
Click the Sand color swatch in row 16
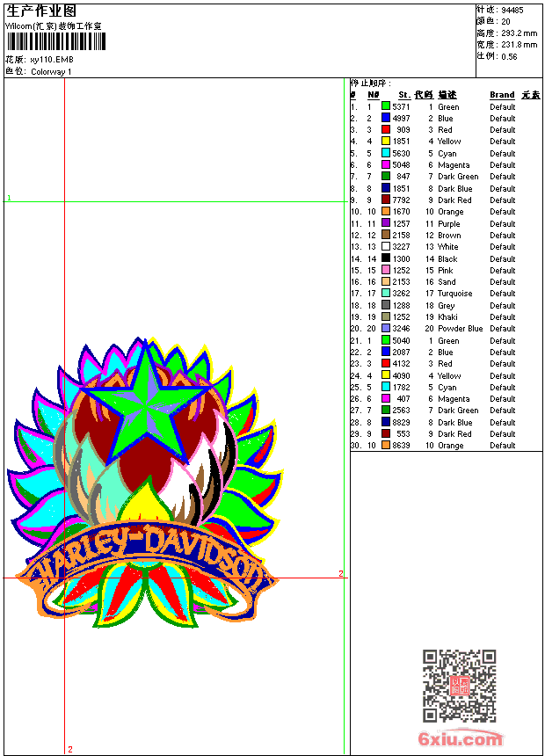(386, 281)
